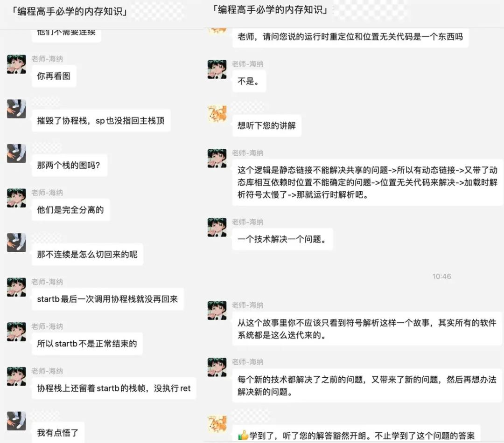Open right chat title 编程高手必学的内存知识
This screenshot has height=443, width=504.
(x=270, y=10)
